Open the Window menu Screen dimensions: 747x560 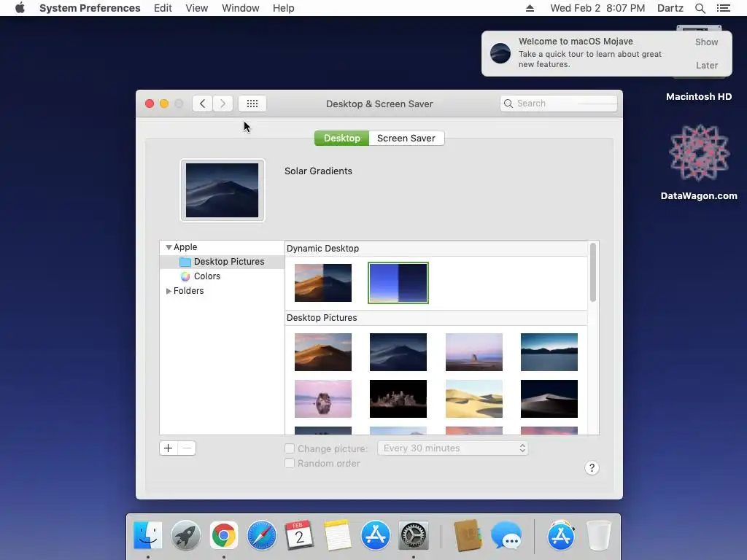click(241, 8)
